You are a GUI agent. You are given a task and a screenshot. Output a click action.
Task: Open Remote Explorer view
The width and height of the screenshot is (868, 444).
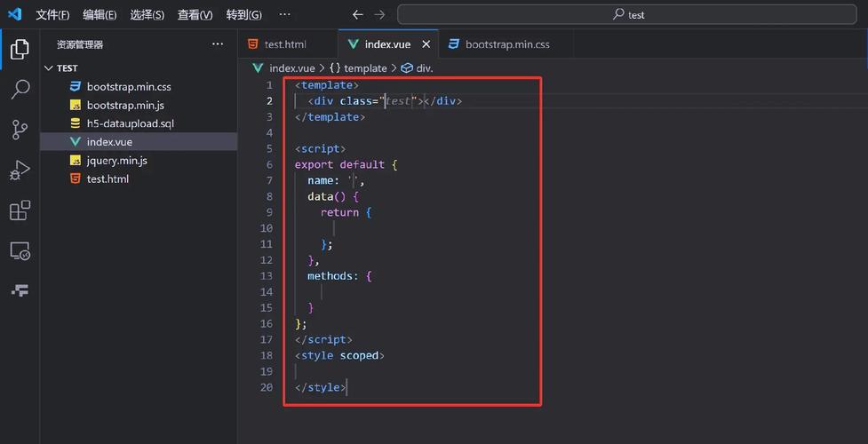coord(20,251)
